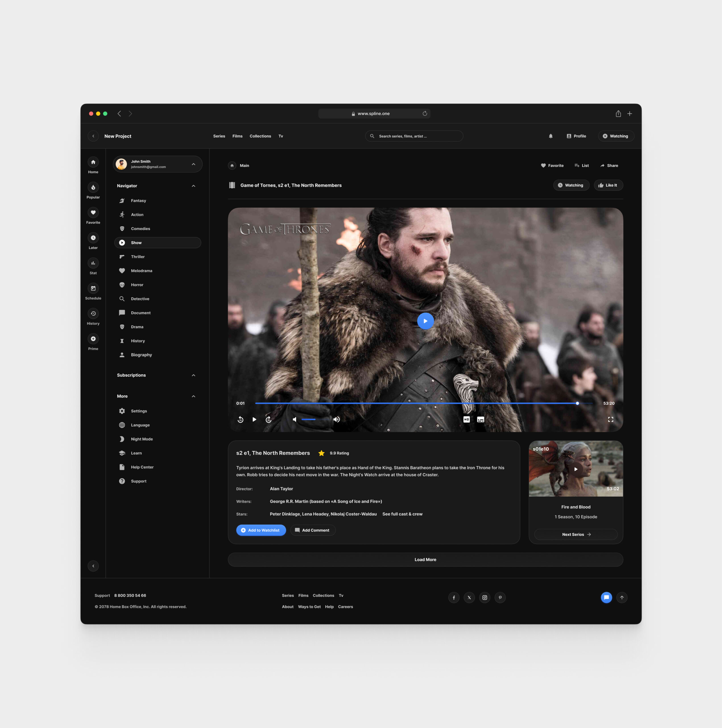Toggle the Like It button
Viewport: 722px width, 728px height.
tap(608, 185)
